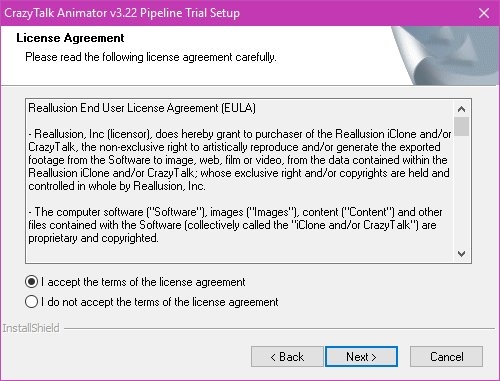Image resolution: width=500 pixels, height=381 pixels.
Task: Click the InstallShield label
Action: 31,328
